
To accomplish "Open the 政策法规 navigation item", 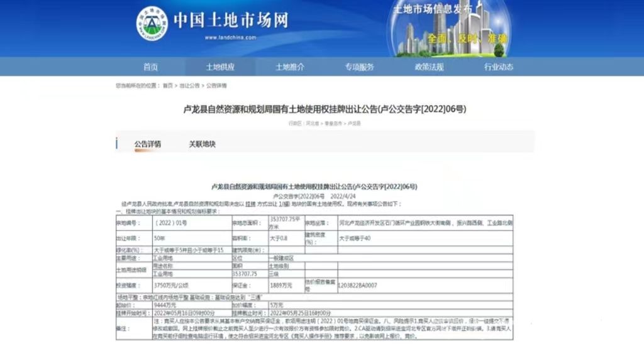I will (429, 67).
